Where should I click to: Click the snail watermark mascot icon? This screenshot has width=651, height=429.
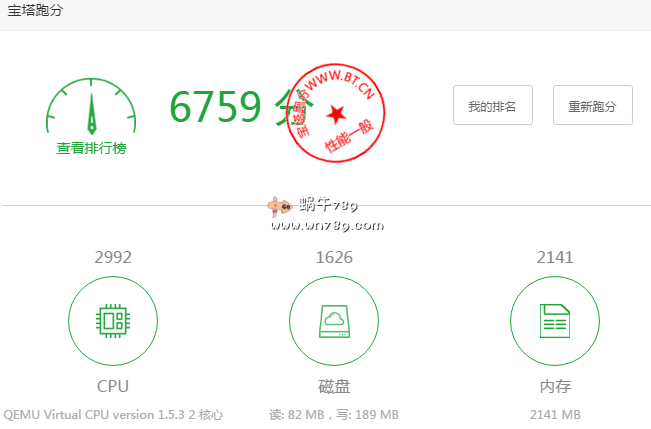click(279, 207)
